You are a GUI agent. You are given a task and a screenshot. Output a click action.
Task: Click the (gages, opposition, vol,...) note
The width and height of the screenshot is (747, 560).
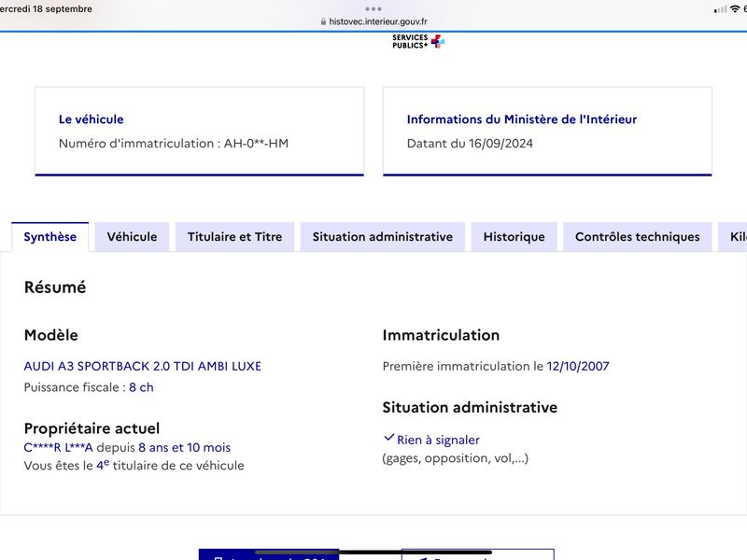pos(456,458)
